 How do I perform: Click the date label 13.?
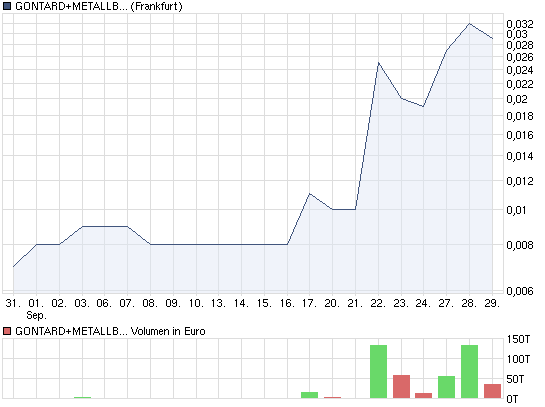[218, 303]
